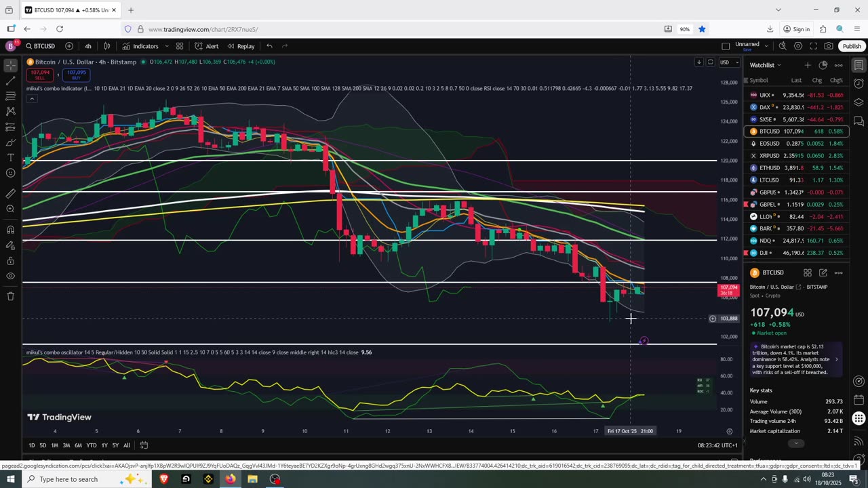The image size is (868, 488).
Task: Open the candlestick chart style menu
Action: pyautogui.click(x=107, y=46)
